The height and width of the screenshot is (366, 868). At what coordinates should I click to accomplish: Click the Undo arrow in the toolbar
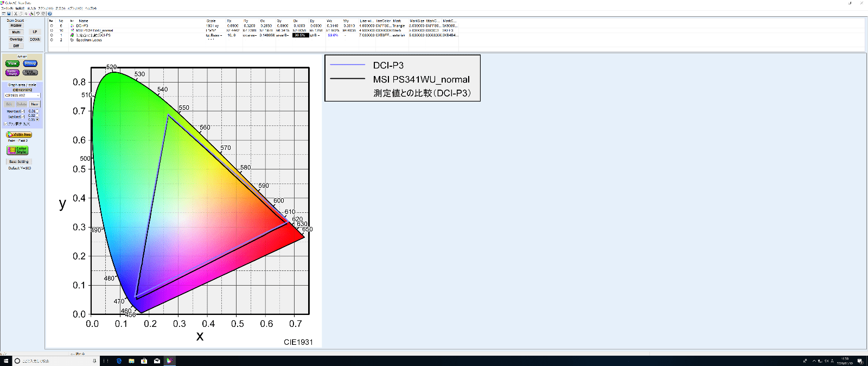(x=37, y=14)
